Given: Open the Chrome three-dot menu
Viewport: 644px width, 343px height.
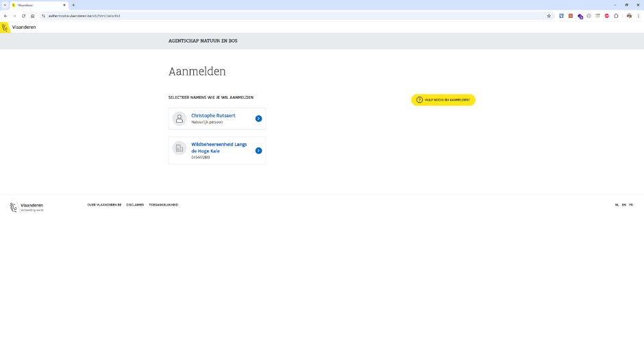Looking at the screenshot, I should 637,16.
